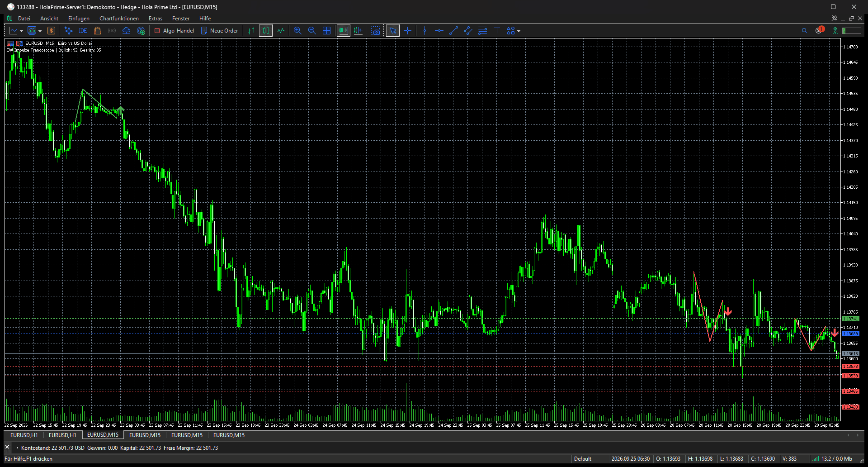868x467 pixels.
Task: Click the globe with plus icon
Action: (141, 31)
